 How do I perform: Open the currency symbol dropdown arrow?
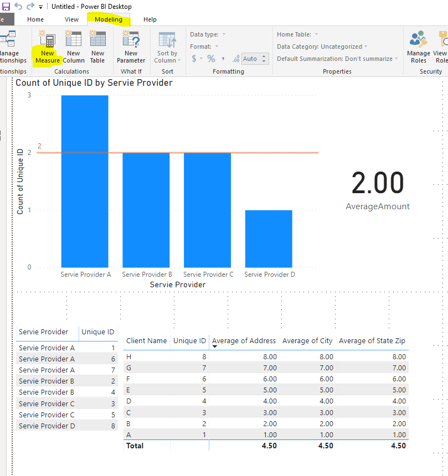(x=201, y=59)
